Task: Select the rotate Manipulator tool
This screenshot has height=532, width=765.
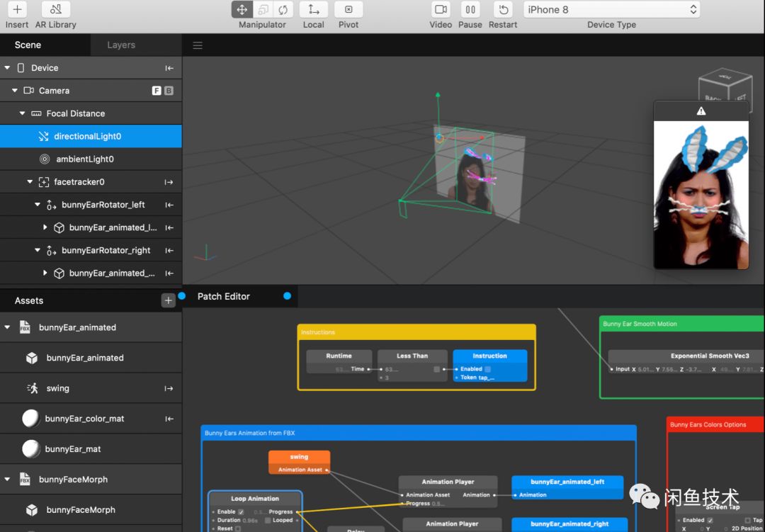Action: [x=283, y=9]
